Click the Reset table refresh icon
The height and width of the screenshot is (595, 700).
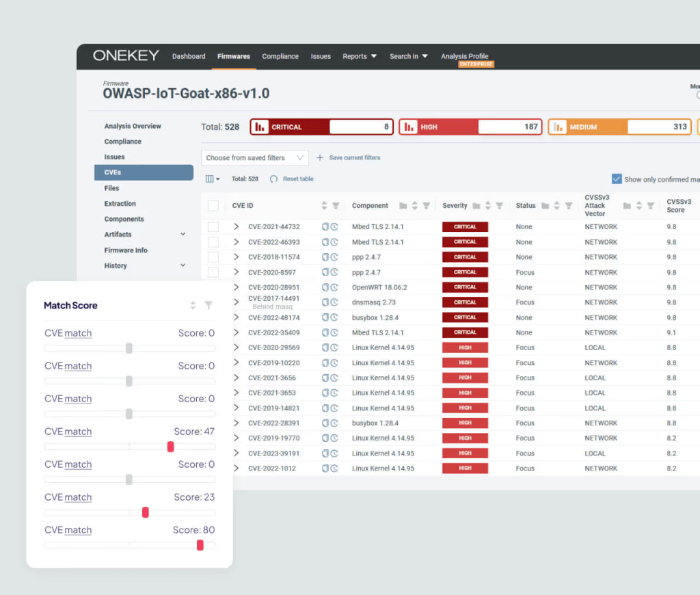point(274,179)
